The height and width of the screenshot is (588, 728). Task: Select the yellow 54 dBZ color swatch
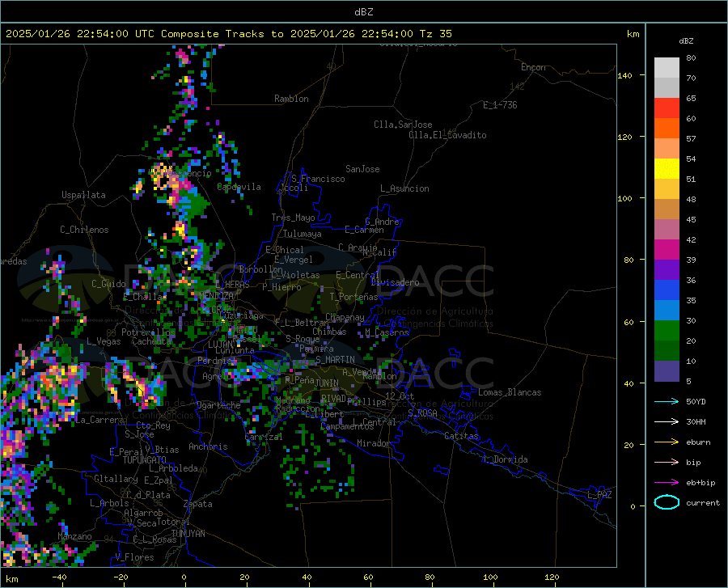tap(667, 169)
